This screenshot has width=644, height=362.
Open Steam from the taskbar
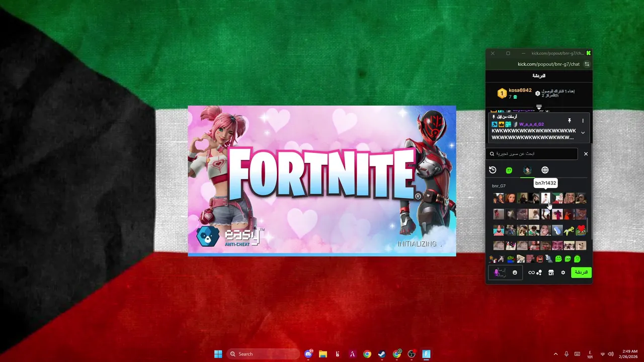coord(382,354)
